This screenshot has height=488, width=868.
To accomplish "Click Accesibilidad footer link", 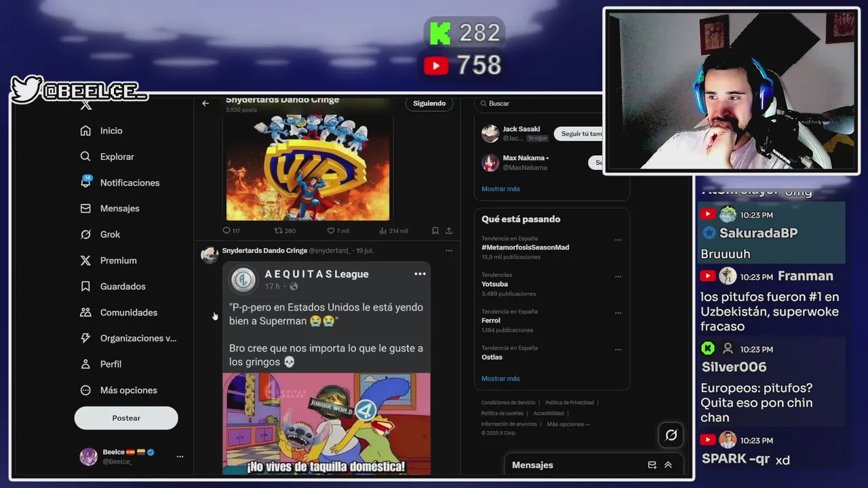I will [x=549, y=413].
